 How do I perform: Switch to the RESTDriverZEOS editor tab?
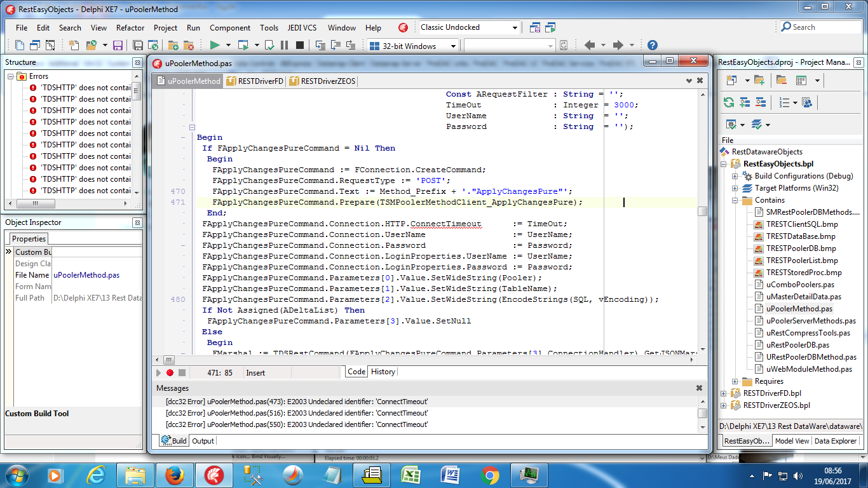(x=323, y=81)
